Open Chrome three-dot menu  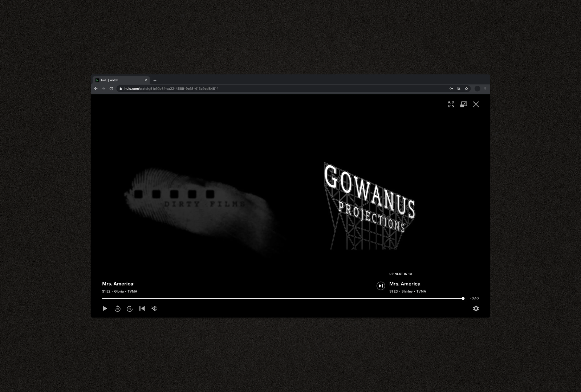pyautogui.click(x=485, y=89)
